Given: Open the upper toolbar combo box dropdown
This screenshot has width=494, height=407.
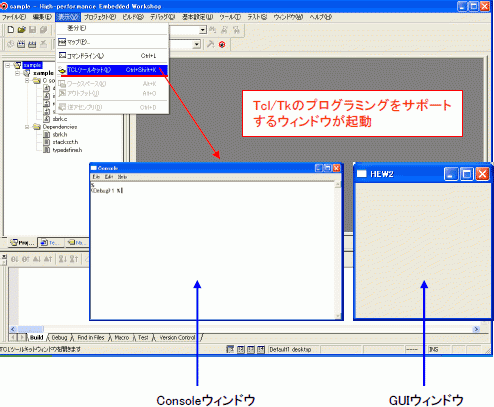Looking at the screenshot, I should click(203, 30).
